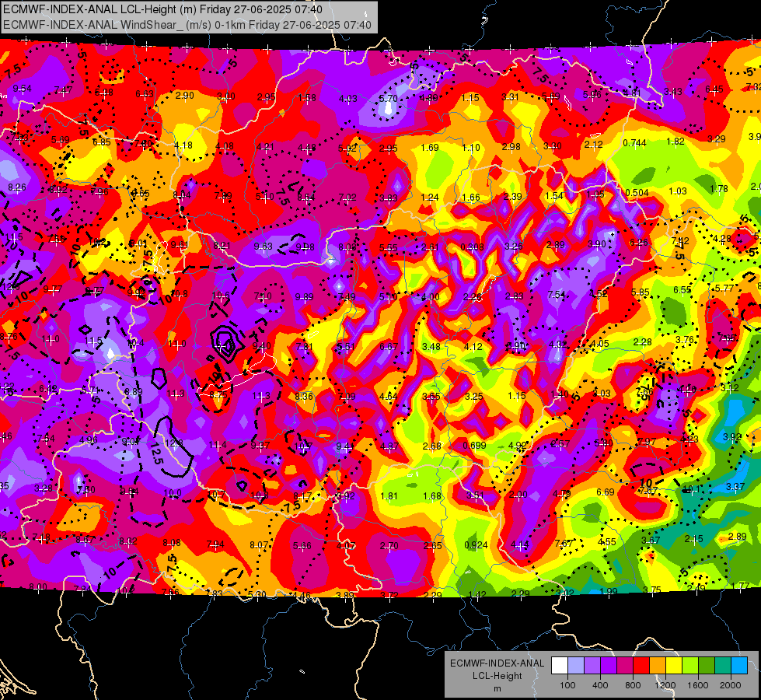
Task: Click the legend label 800
Action: click(x=633, y=685)
